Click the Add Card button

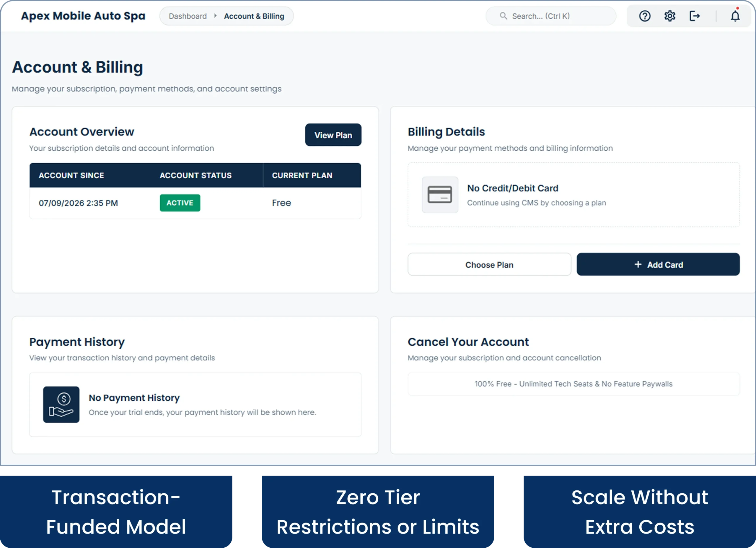point(658,264)
